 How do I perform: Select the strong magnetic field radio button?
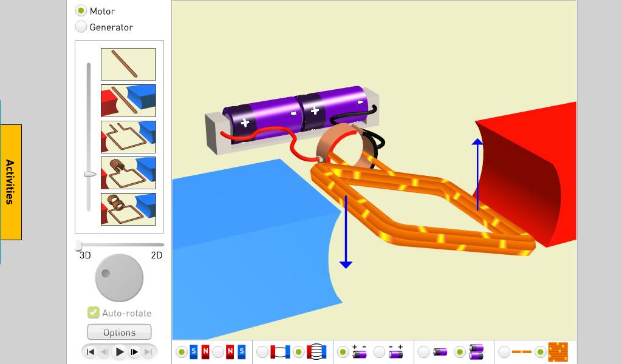298,352
